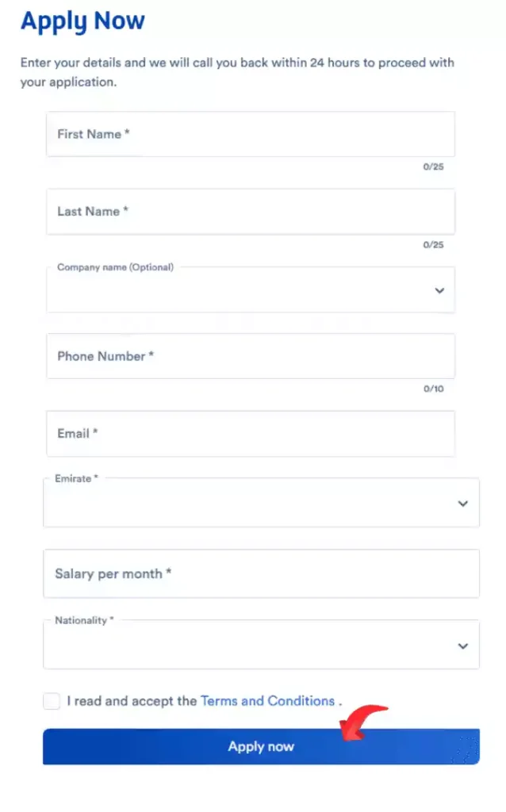
Task: Click the 0/10 counter below Phone Number
Action: (x=434, y=389)
